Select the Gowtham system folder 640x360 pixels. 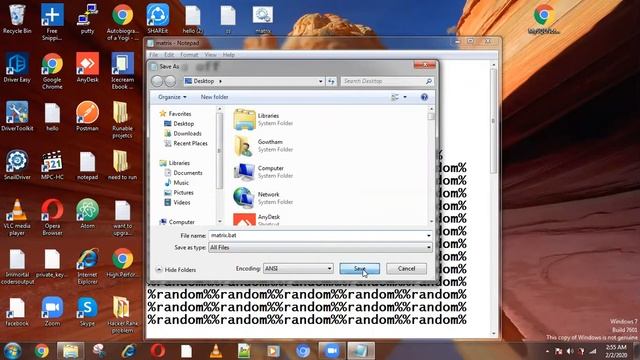pyautogui.click(x=263, y=146)
